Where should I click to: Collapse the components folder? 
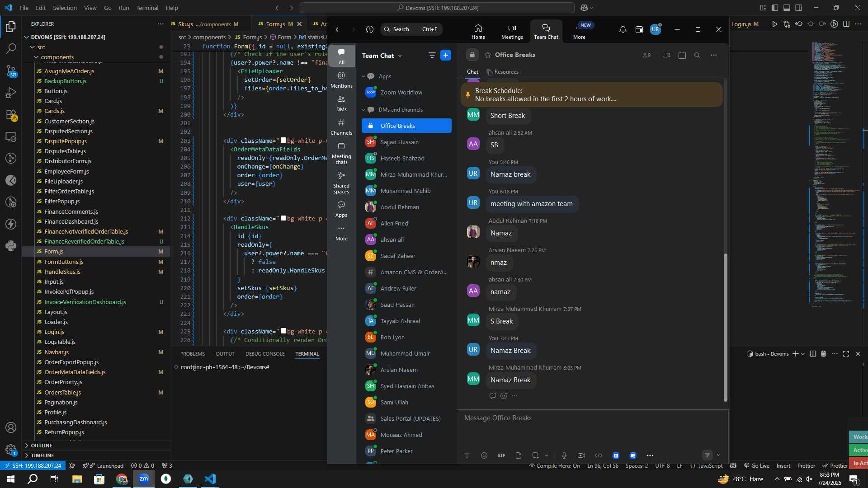tap(36, 57)
